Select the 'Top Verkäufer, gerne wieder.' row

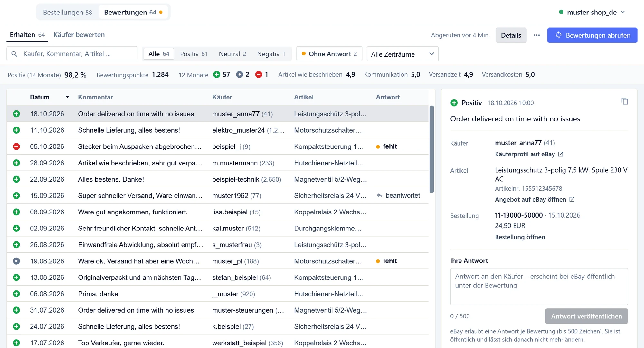click(218, 343)
